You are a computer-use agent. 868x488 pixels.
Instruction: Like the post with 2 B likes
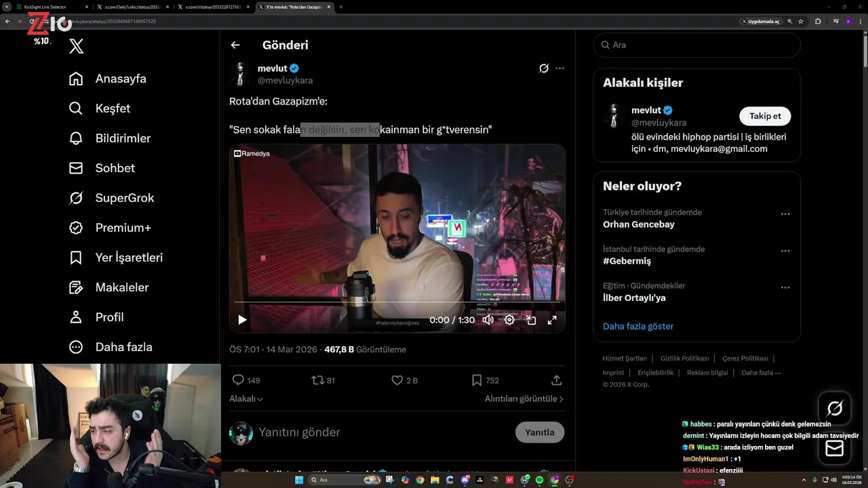[x=397, y=380]
